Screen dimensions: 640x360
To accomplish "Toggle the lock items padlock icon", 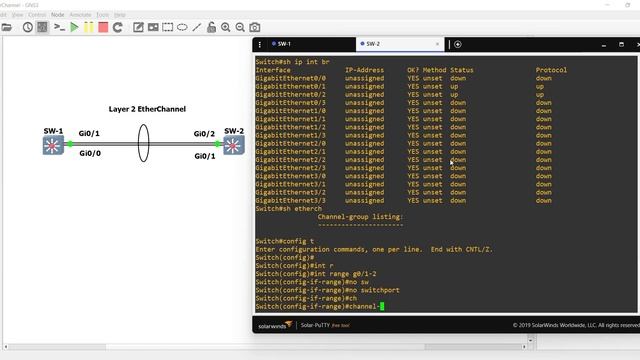I will click(211, 27).
